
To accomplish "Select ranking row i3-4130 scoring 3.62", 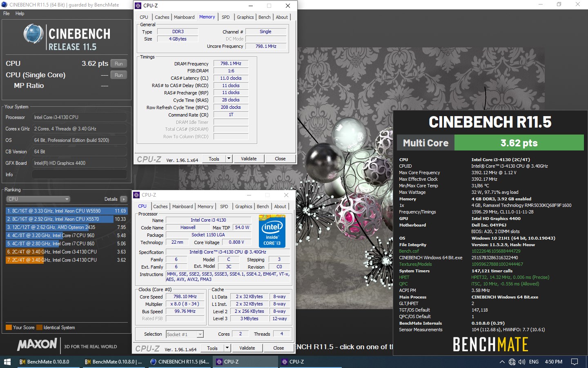I will tap(67, 260).
